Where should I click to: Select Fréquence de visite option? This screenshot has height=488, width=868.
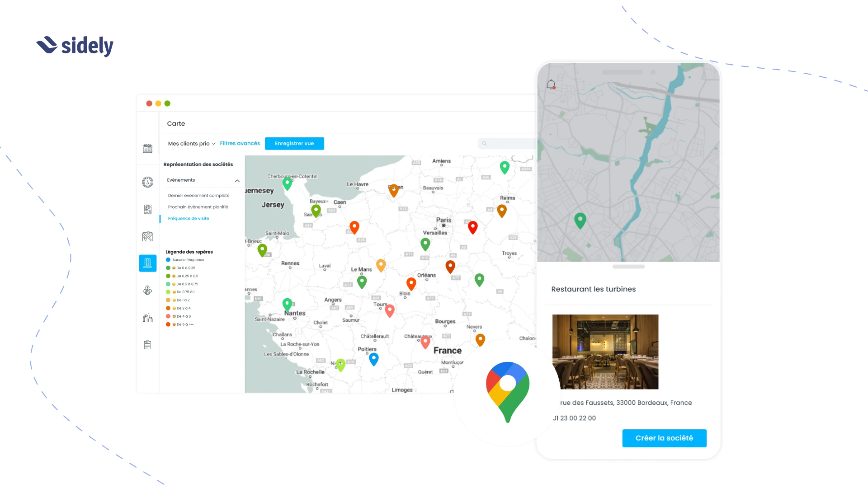click(189, 218)
